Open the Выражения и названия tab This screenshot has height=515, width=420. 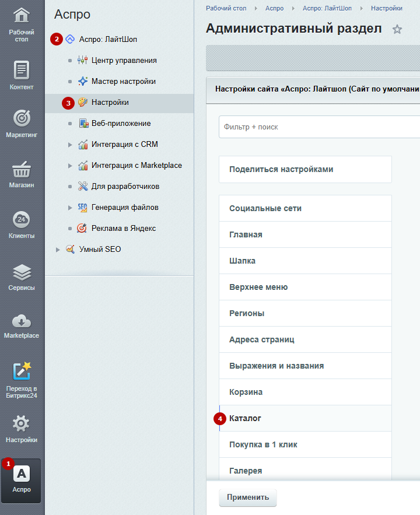pyautogui.click(x=305, y=366)
